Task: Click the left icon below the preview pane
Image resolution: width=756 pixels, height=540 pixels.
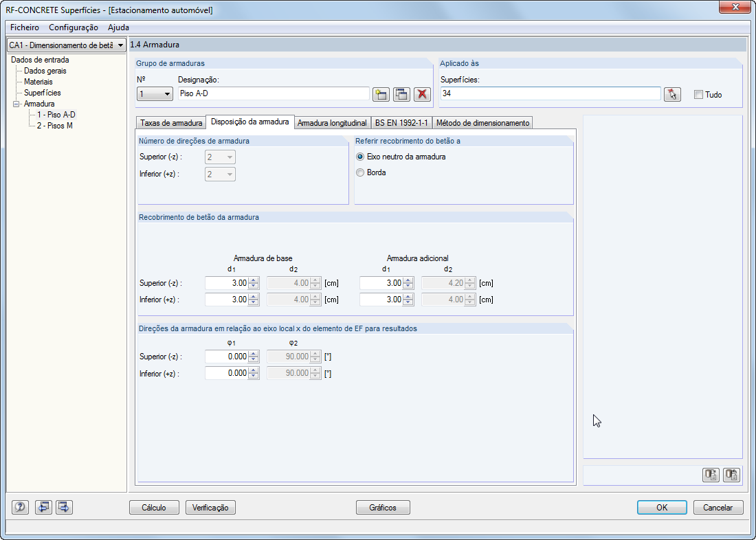Action: (711, 475)
